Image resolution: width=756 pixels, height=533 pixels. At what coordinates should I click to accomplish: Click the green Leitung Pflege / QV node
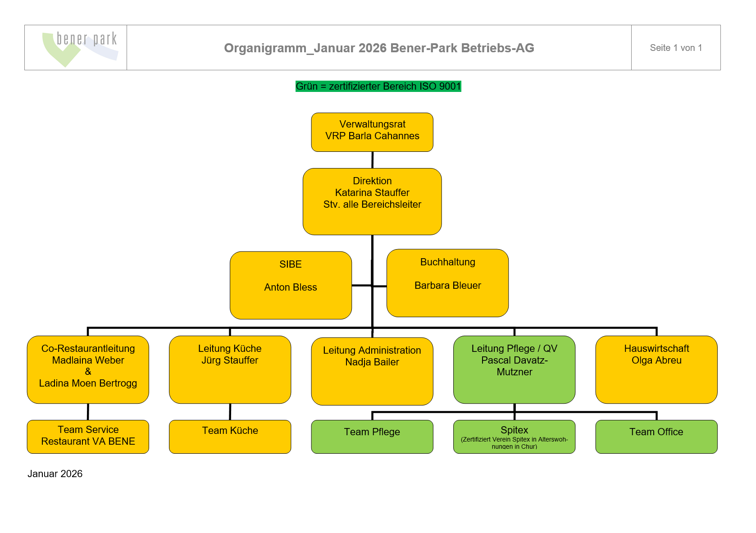pos(514,369)
